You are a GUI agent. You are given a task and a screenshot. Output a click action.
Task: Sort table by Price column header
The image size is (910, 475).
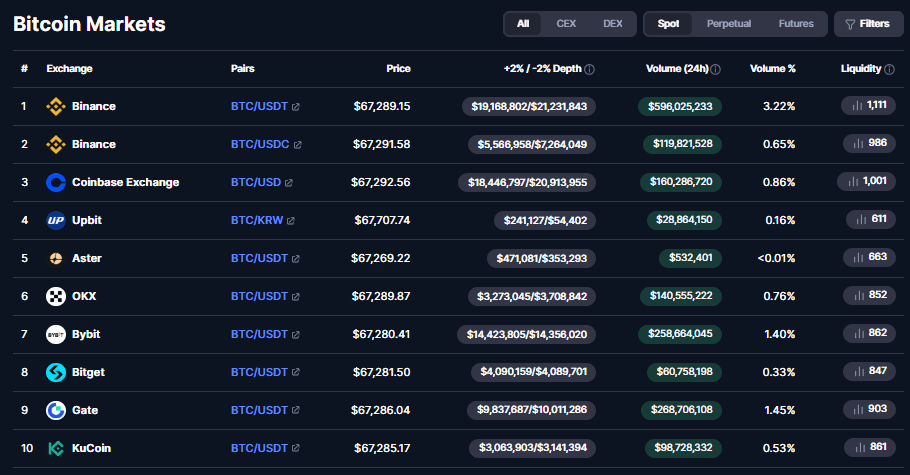click(398, 69)
